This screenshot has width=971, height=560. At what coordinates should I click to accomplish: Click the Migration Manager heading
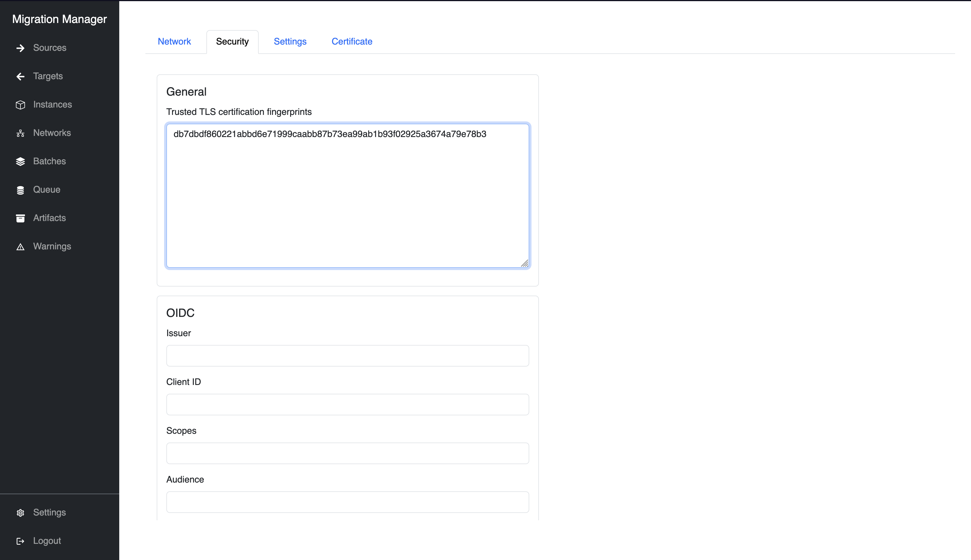[59, 19]
